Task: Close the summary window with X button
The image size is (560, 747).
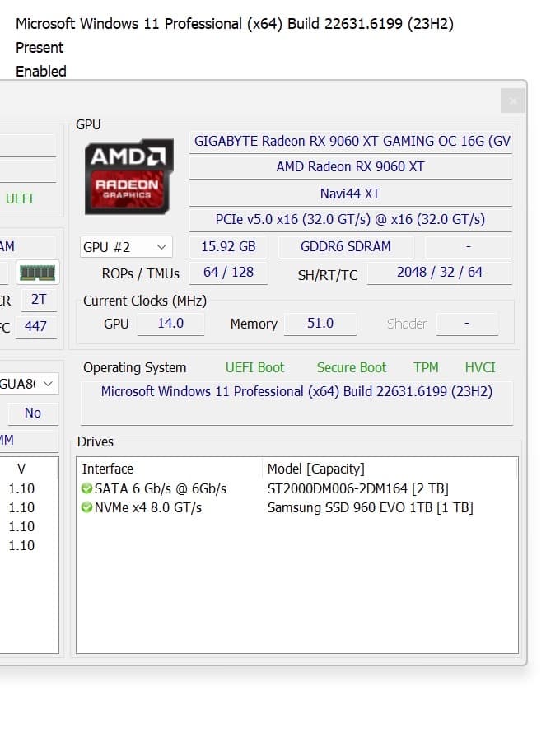Action: click(x=513, y=100)
